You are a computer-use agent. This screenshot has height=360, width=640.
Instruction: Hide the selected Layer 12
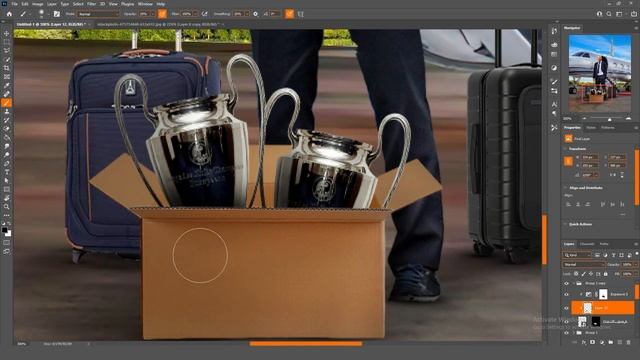coord(566,308)
